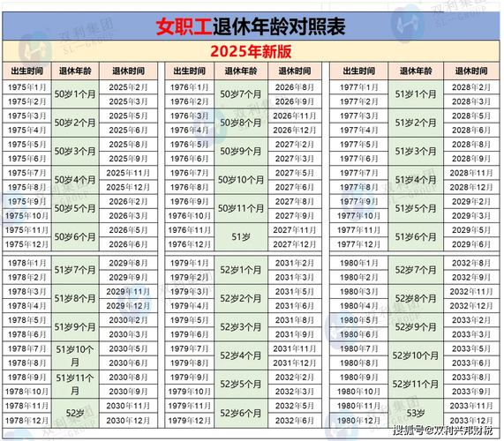Select retirement time 2033年9月
Image resolution: width=504 pixels, height=441 pixels.
click(471, 392)
